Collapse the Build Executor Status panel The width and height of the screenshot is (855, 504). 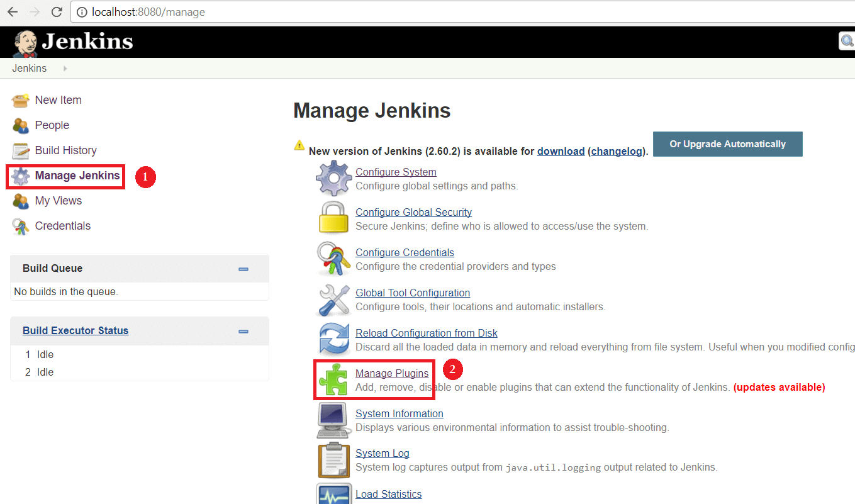coord(243,332)
